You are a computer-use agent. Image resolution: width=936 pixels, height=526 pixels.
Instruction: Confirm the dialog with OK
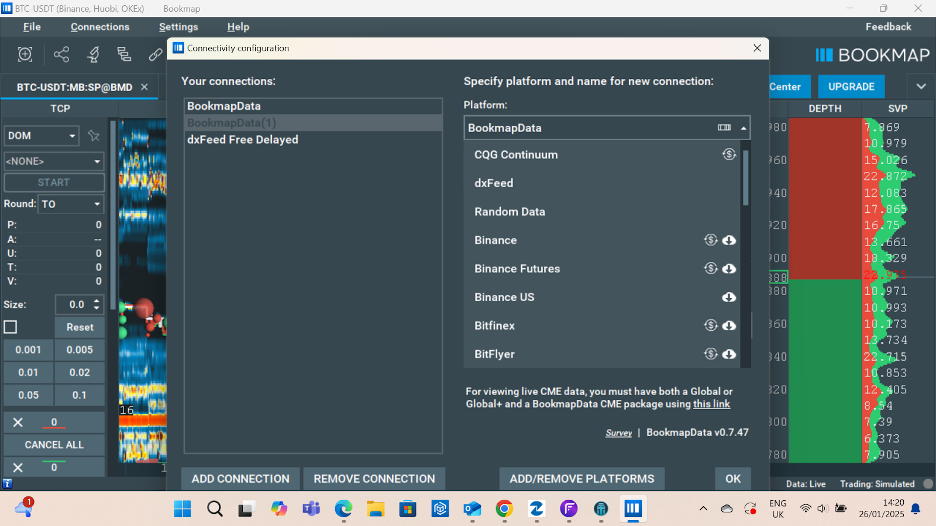[733, 479]
